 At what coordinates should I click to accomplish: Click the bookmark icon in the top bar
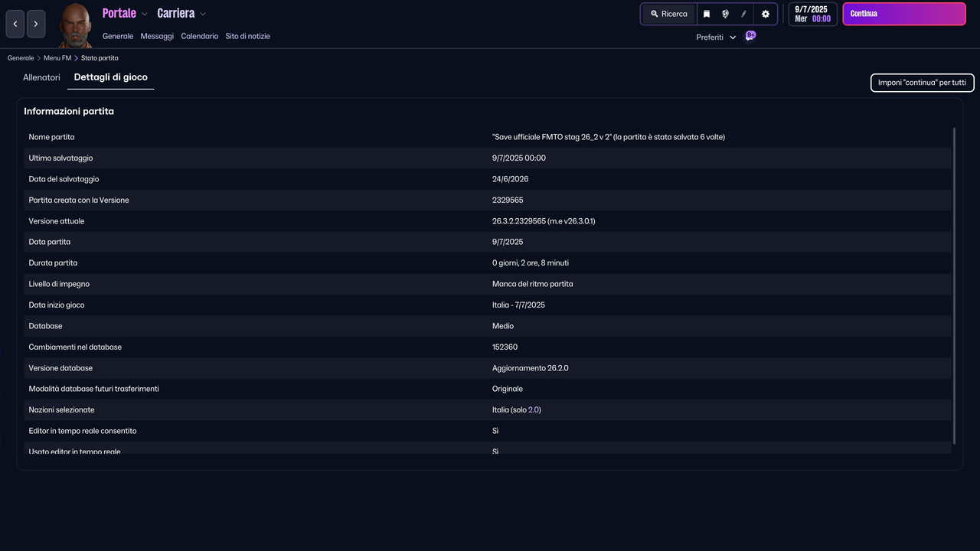pyautogui.click(x=707, y=14)
